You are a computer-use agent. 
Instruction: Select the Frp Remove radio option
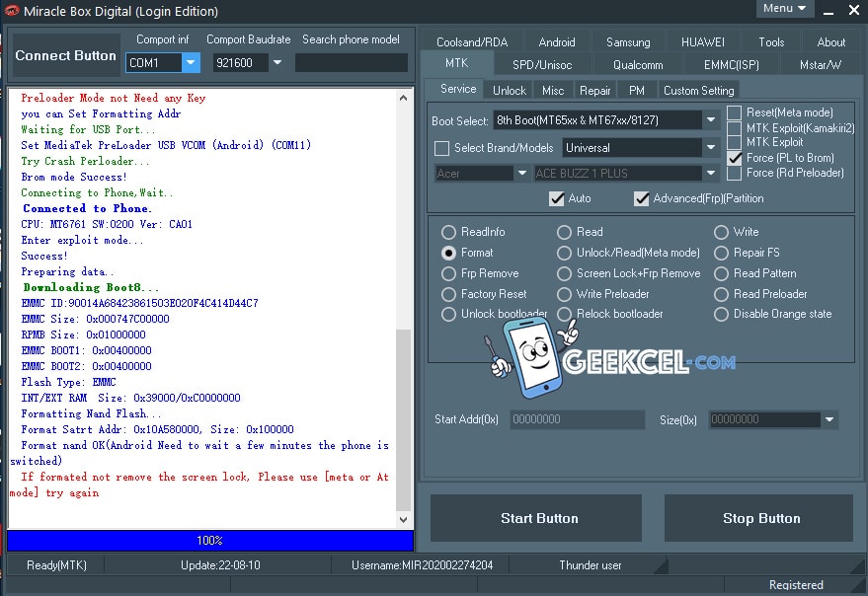click(x=450, y=273)
